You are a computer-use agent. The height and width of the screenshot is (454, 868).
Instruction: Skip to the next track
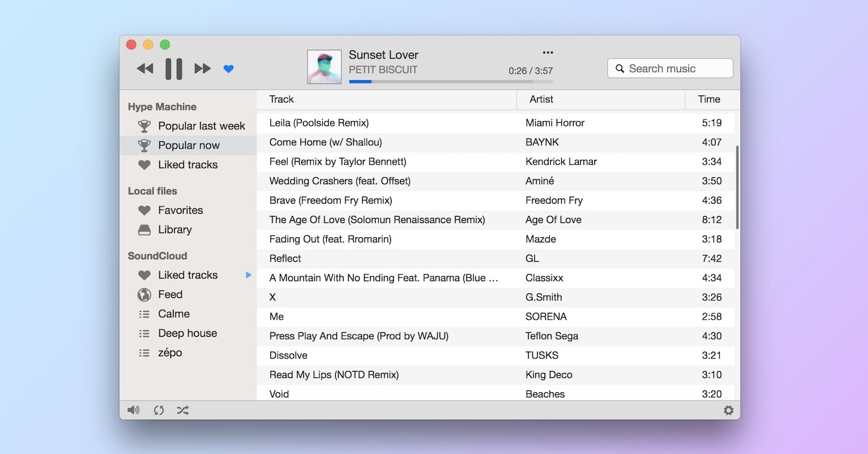coord(202,69)
